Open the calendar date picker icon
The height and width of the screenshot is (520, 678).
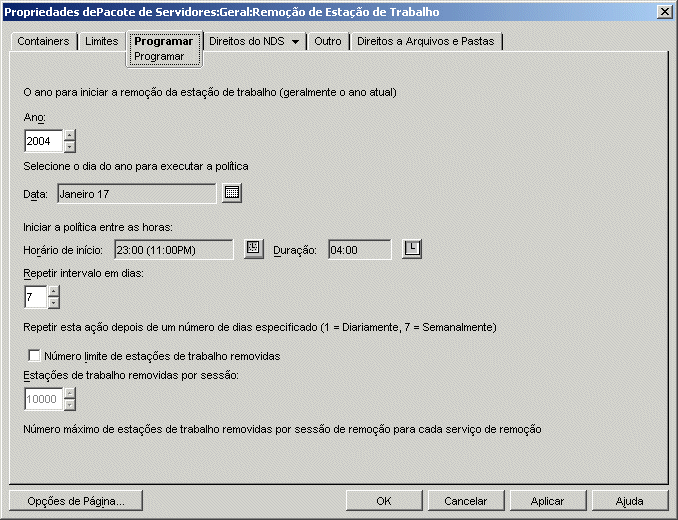tap(232, 193)
